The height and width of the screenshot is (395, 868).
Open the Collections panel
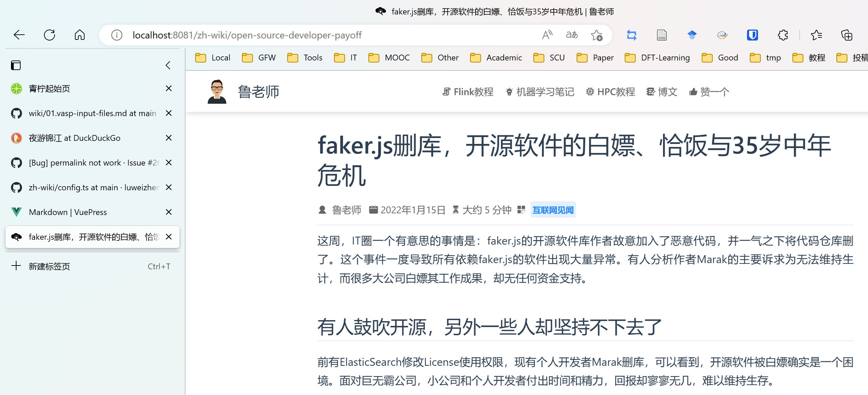pyautogui.click(x=847, y=35)
